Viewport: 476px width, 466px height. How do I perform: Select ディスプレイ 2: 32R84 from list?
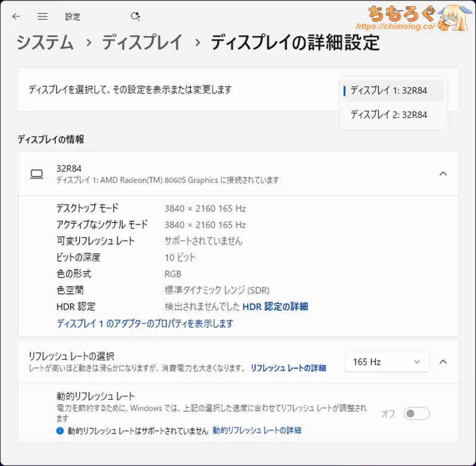389,115
